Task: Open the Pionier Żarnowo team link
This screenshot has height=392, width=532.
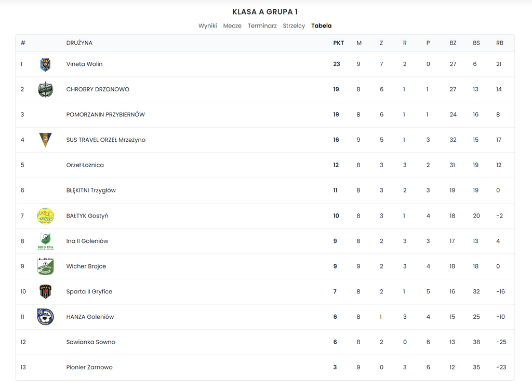Action: click(89, 367)
